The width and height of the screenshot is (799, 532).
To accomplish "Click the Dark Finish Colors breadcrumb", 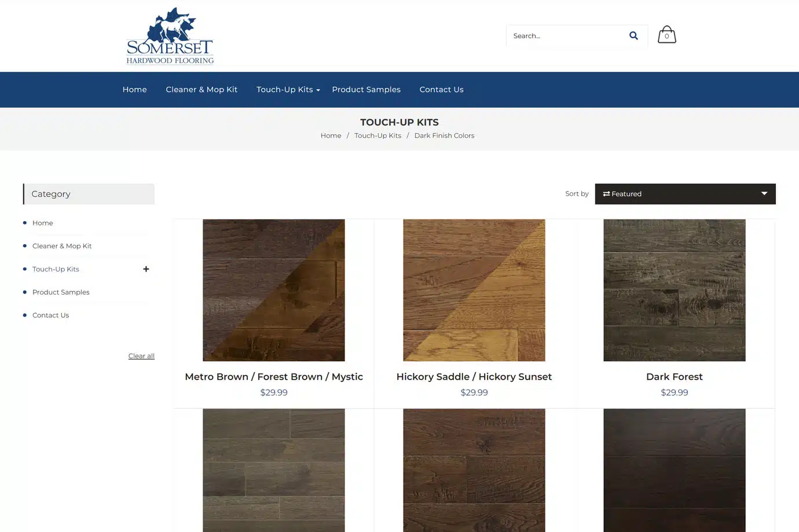I will click(x=444, y=135).
